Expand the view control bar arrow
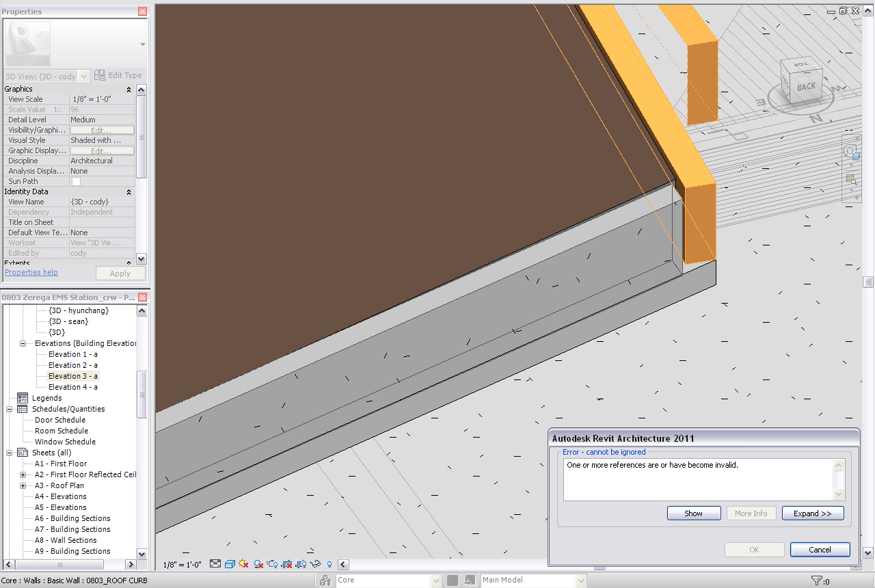875x588 pixels. click(x=344, y=565)
